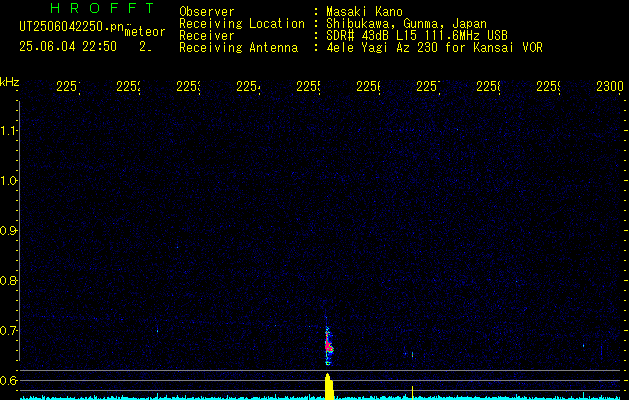Click the thin yellow spike below 2257
The image size is (629, 400).
click(412, 392)
